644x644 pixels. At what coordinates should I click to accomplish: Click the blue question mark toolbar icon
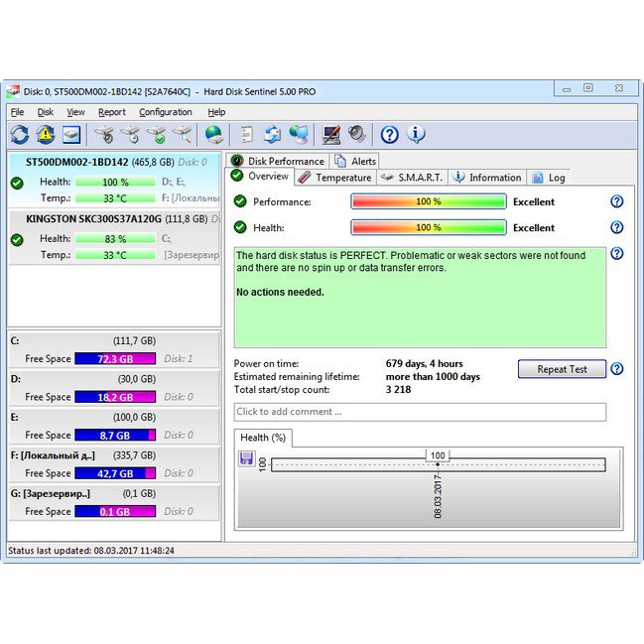pos(389,134)
